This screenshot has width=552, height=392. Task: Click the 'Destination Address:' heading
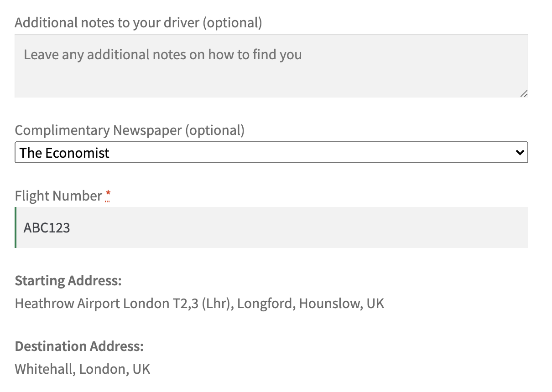[x=79, y=346]
